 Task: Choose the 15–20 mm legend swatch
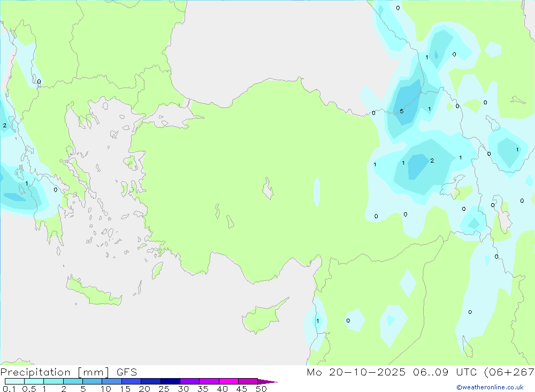(x=132, y=381)
